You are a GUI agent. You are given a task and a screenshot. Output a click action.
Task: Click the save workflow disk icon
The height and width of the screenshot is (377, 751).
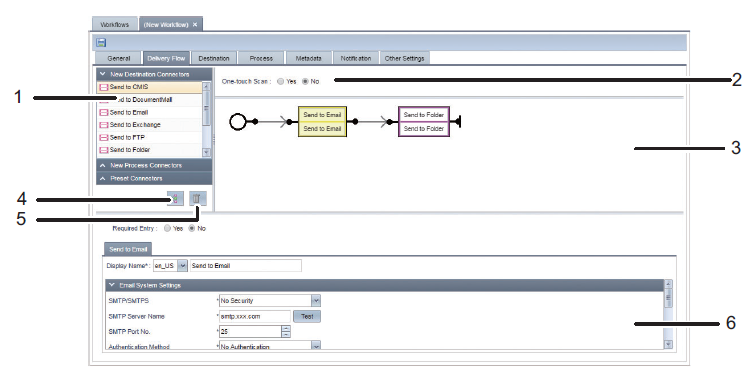(101, 43)
